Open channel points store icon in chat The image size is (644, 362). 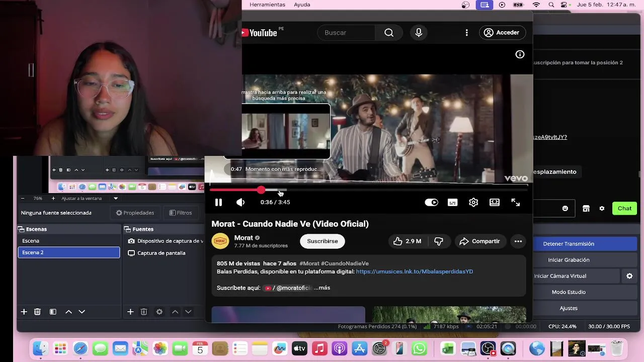(x=586, y=209)
